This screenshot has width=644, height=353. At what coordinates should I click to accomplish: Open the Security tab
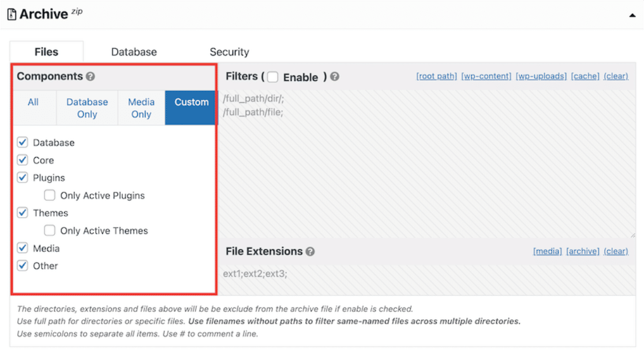point(229,52)
